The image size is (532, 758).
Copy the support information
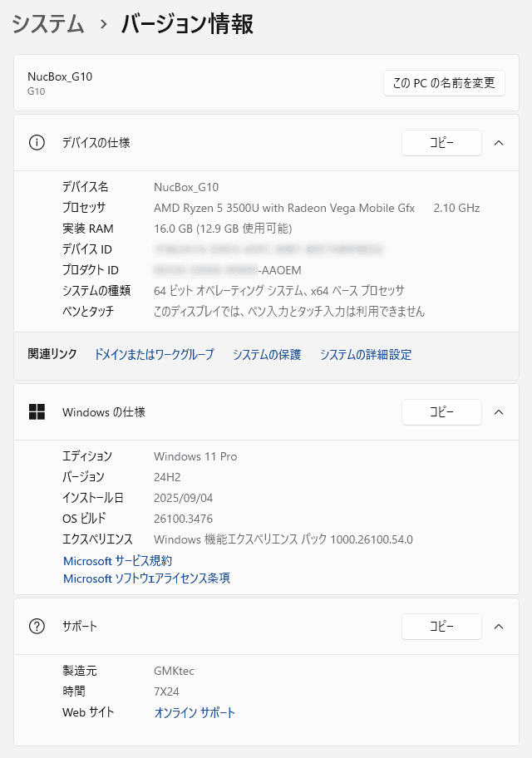tap(441, 626)
